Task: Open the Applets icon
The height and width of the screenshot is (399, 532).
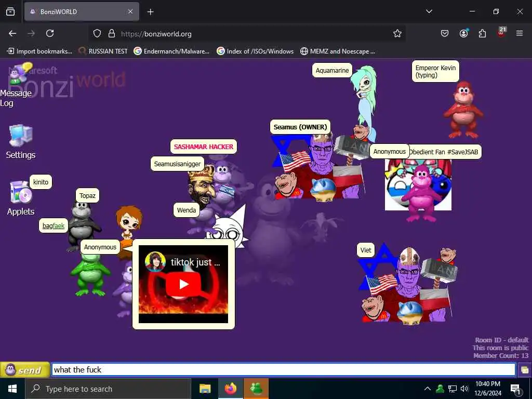Action: click(x=21, y=198)
